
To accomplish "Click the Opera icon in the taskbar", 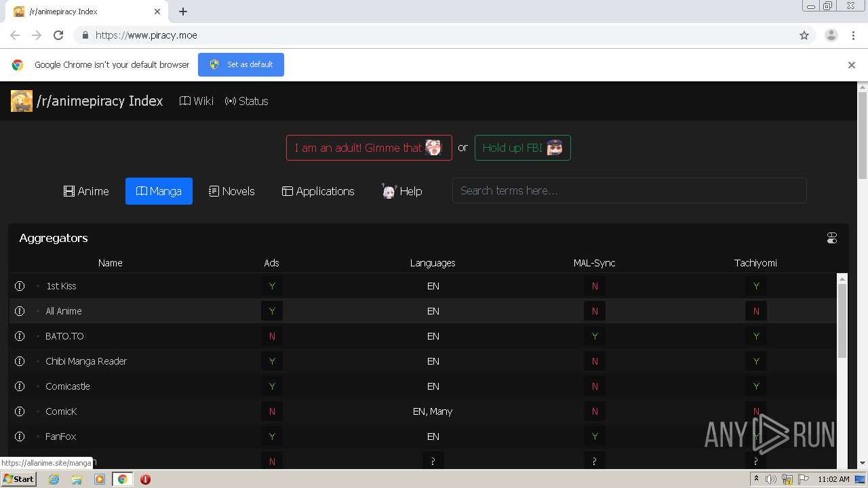I will (145, 479).
